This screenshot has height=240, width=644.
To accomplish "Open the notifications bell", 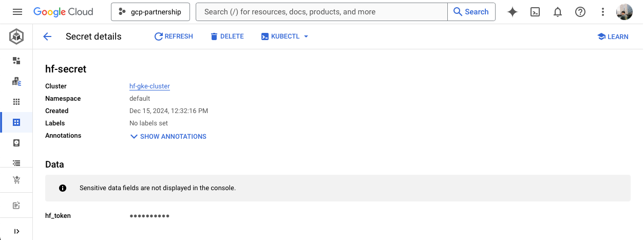I will point(557,12).
